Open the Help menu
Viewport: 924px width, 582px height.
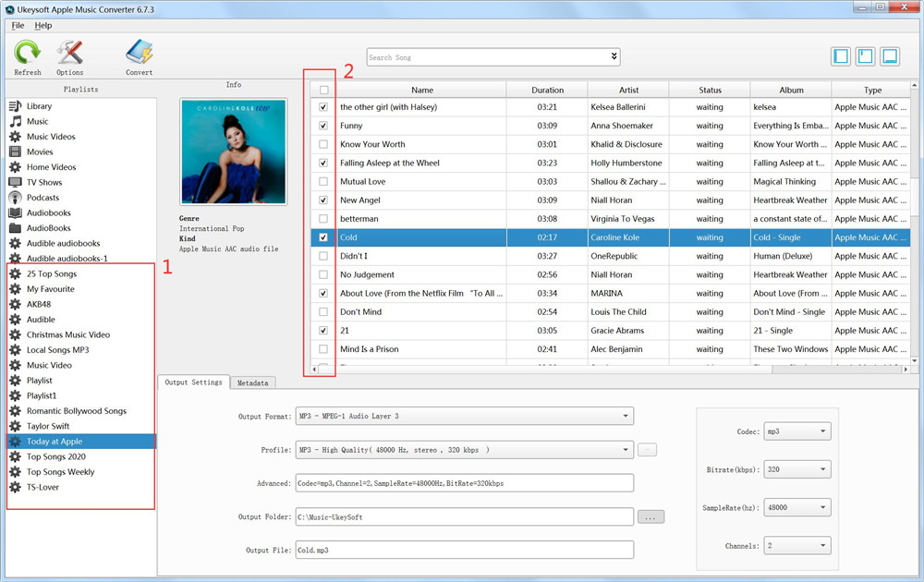[43, 25]
